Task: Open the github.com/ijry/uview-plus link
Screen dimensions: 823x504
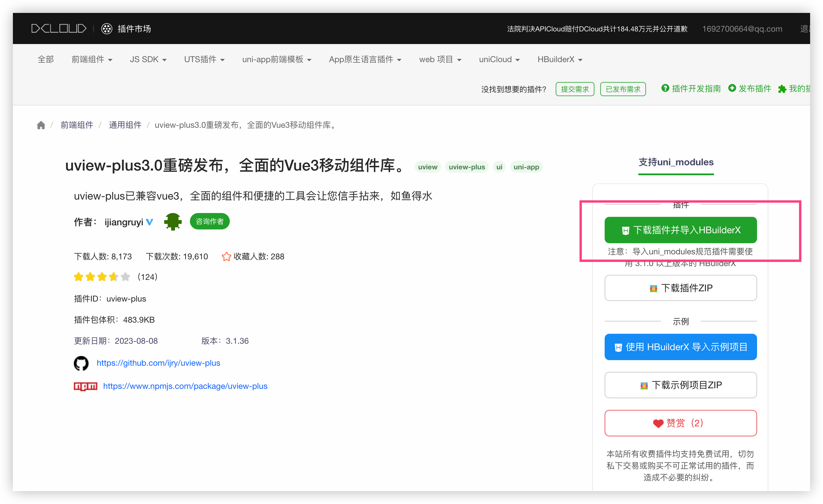Action: pyautogui.click(x=158, y=363)
